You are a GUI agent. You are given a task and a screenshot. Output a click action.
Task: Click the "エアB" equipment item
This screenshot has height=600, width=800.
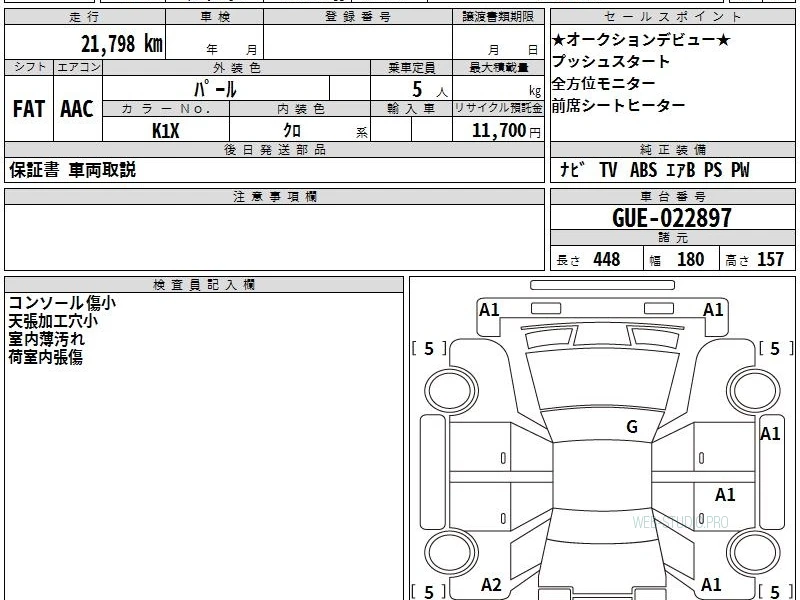(681, 170)
